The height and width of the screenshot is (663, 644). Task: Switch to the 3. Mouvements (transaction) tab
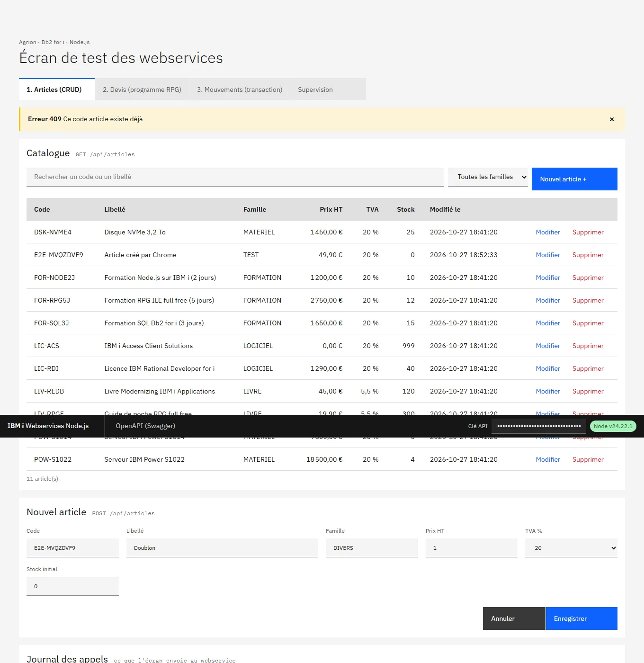click(x=240, y=90)
